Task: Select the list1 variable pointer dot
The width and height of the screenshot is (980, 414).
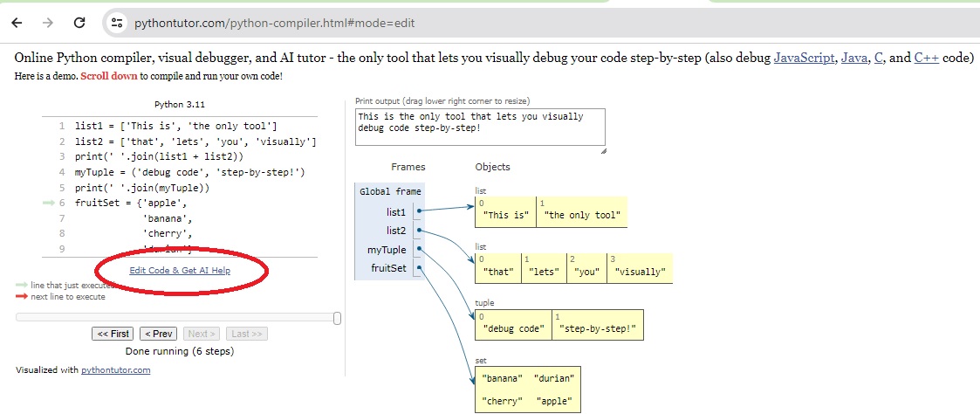Action: (419, 210)
